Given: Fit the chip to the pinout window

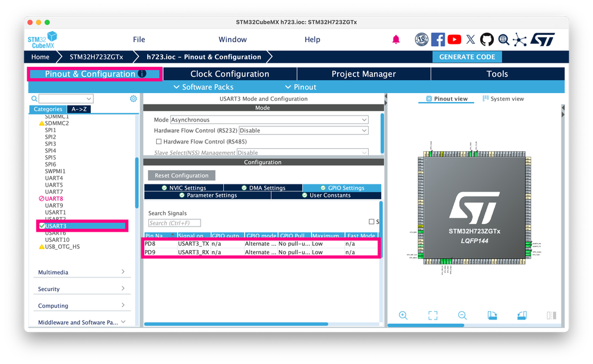Looking at the screenshot, I should click(433, 315).
